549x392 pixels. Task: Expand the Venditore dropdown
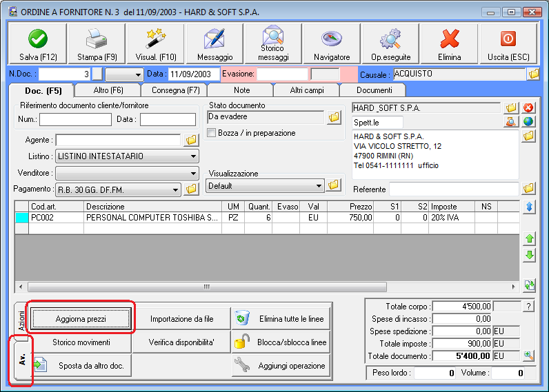coord(193,173)
